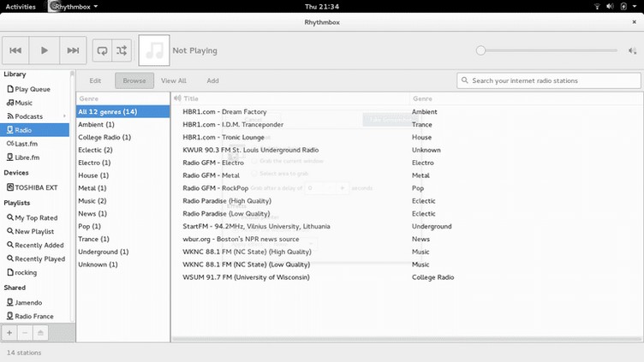Viewport: 644px width, 362px height.
Task: Filter by Pop (1) genre
Action: (122, 226)
